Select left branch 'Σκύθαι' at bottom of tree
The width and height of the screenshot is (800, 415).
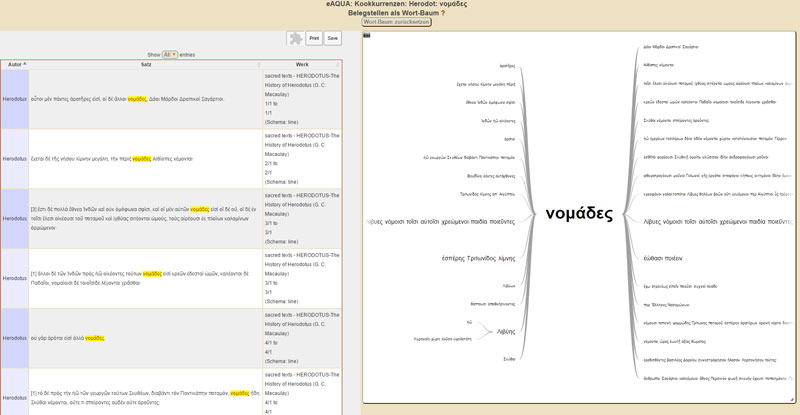tap(509, 359)
